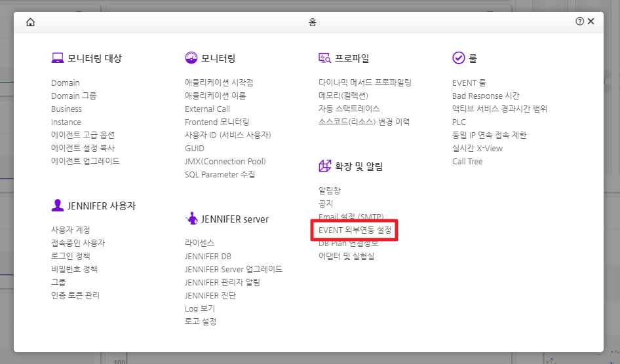Open 어댑터 및 실험실 settings
Screen dimensions: 620x364
[x=346, y=256]
